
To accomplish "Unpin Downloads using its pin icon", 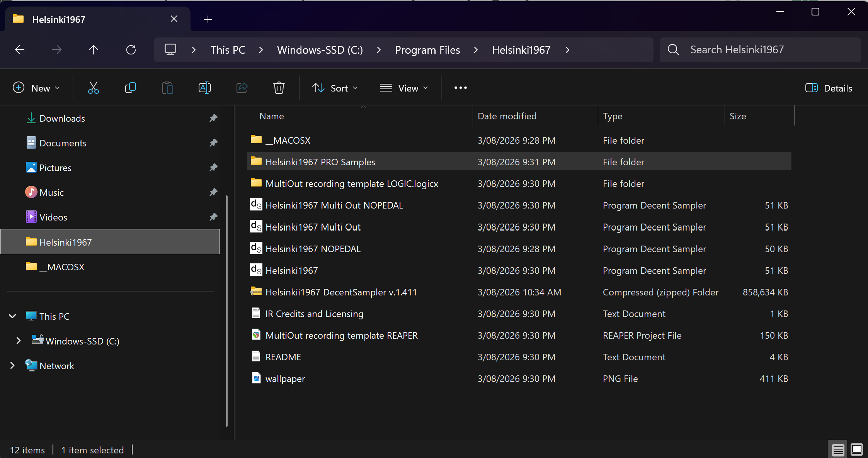I will [213, 118].
